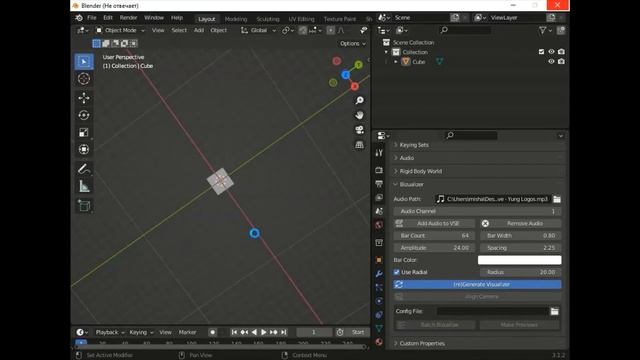
Task: Open the Output properties tab
Action: [x=379, y=184]
